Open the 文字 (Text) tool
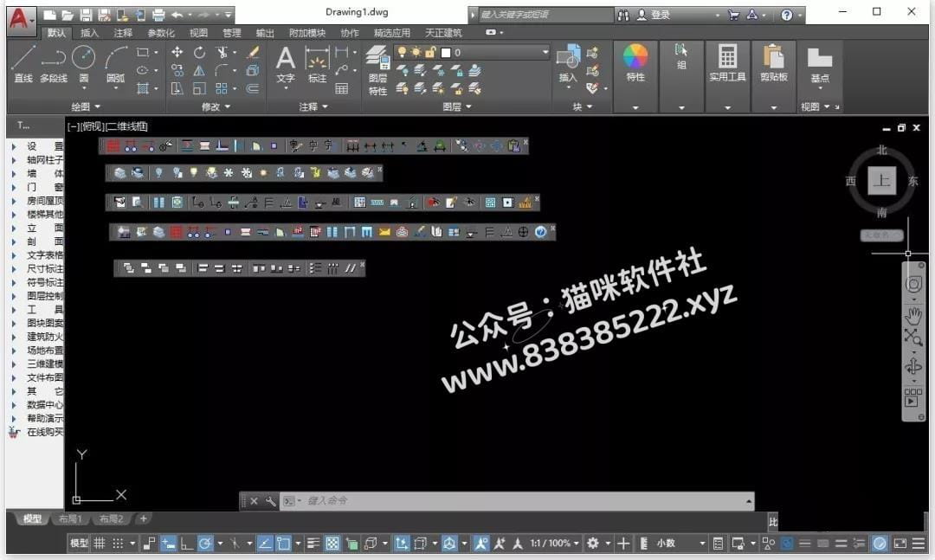This screenshot has height=560, width=935. coord(286,64)
